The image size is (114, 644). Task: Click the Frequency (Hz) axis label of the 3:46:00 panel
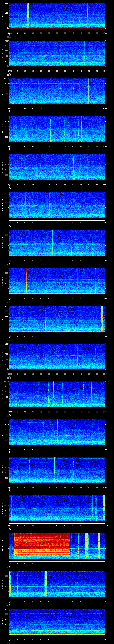tap(3, 16)
